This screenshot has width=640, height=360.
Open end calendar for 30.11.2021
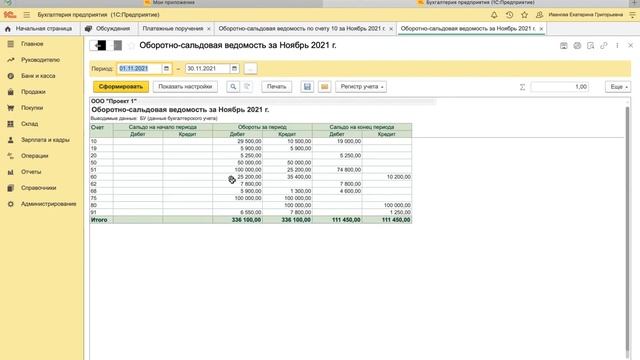[x=234, y=69]
